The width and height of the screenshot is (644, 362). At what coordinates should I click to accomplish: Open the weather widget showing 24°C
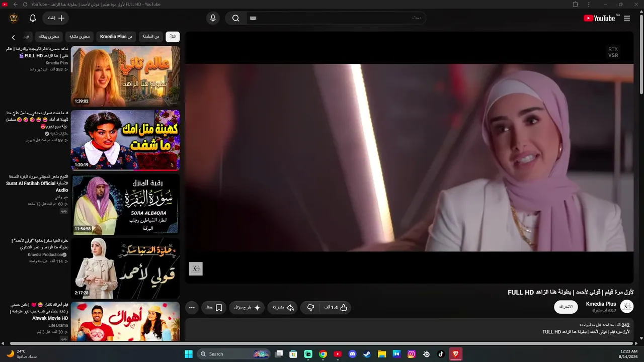pyautogui.click(x=22, y=354)
